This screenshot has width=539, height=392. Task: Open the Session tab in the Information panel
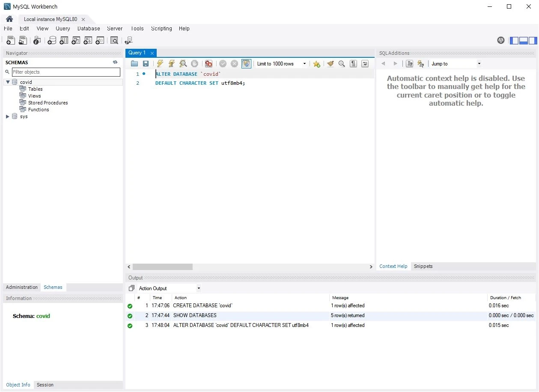click(x=45, y=385)
